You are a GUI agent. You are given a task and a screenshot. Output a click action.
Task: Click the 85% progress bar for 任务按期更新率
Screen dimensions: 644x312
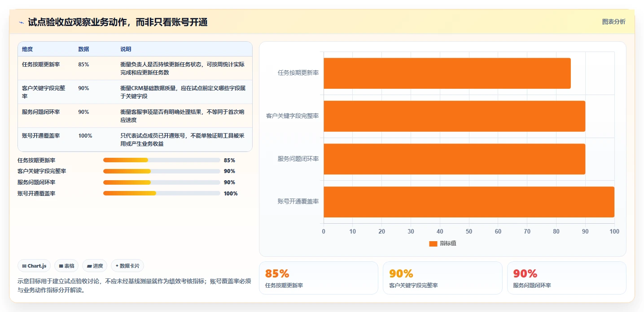click(x=162, y=160)
